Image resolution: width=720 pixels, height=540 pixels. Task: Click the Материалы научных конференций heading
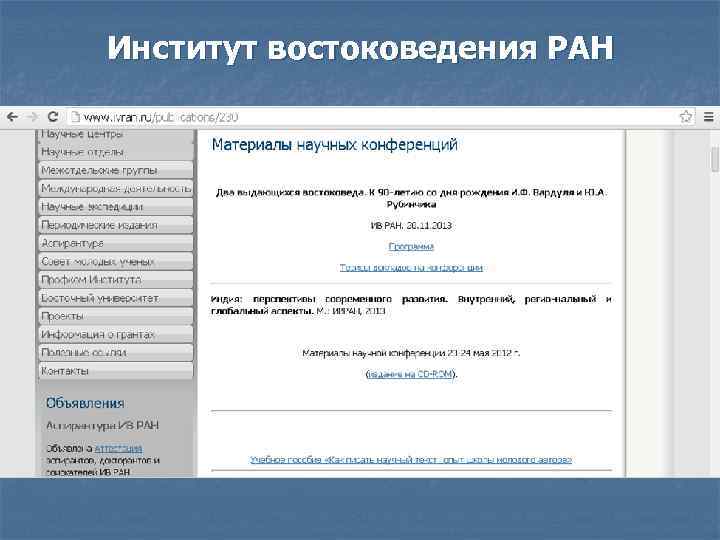point(334,145)
